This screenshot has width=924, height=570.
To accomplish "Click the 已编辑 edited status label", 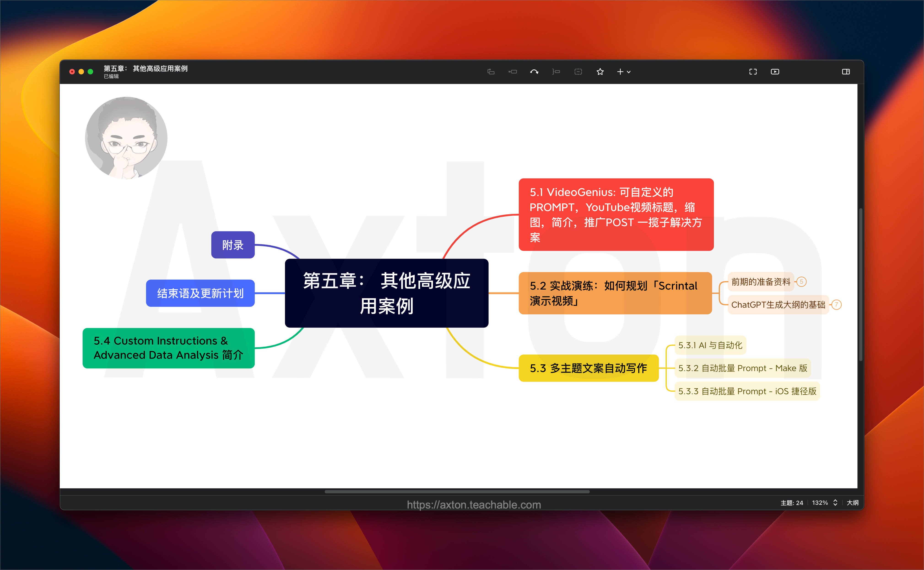I will (111, 76).
